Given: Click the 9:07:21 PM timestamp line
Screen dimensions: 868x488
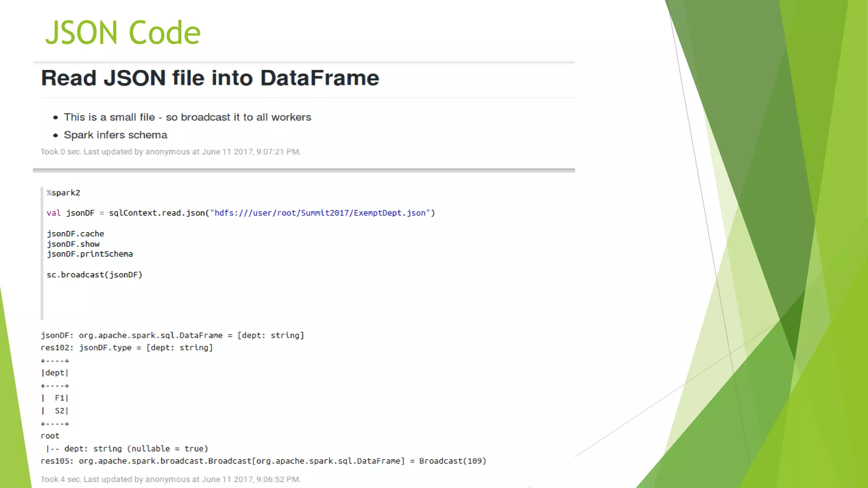Looking at the screenshot, I should (170, 152).
